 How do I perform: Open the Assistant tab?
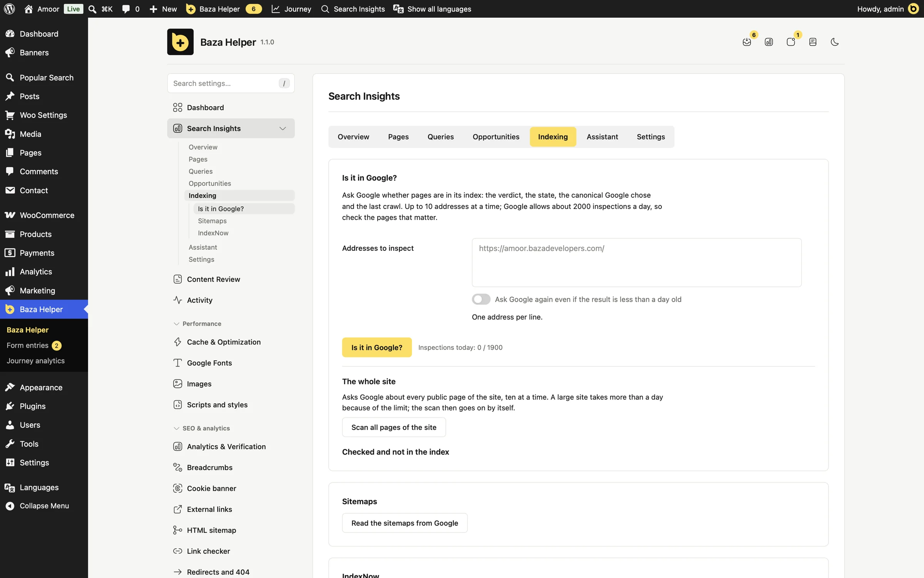click(x=602, y=137)
